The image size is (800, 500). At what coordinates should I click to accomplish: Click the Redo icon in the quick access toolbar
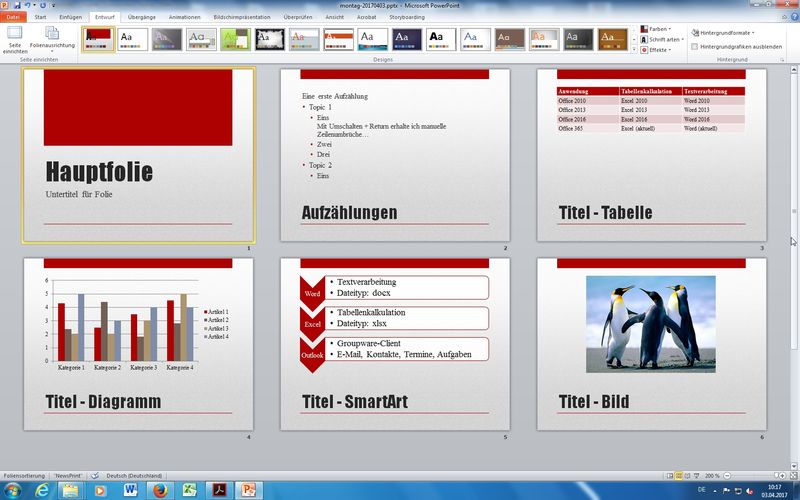click(42, 5)
